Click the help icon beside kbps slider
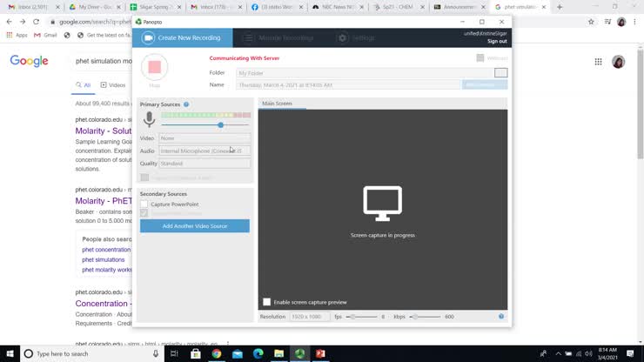The width and height of the screenshot is (644, 362). [501, 317]
